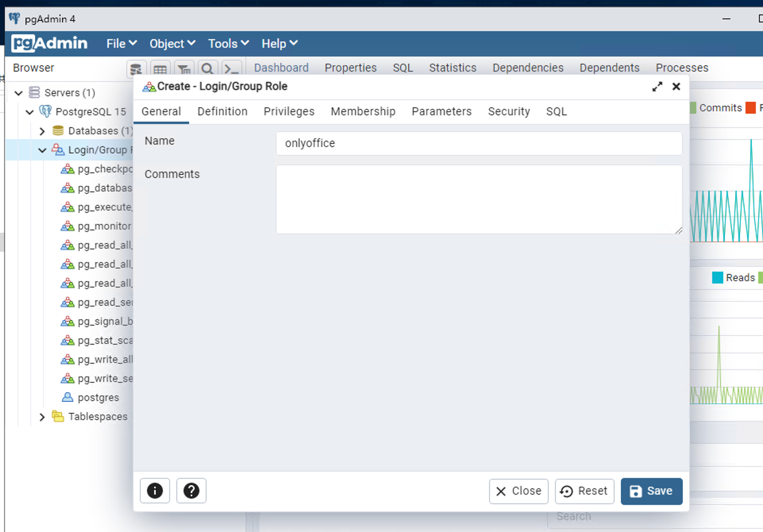Click the pg_monitor group role icon
The image size is (763, 532).
[67, 226]
